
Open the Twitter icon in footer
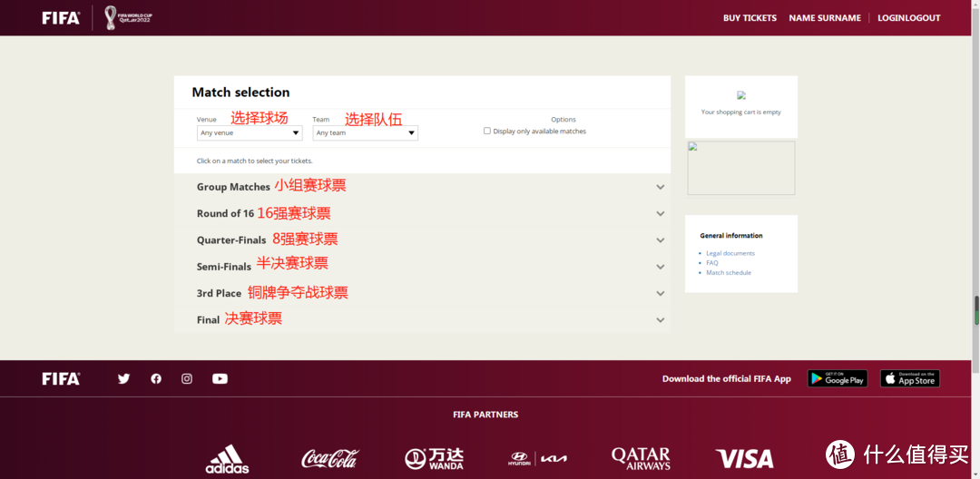pos(124,378)
